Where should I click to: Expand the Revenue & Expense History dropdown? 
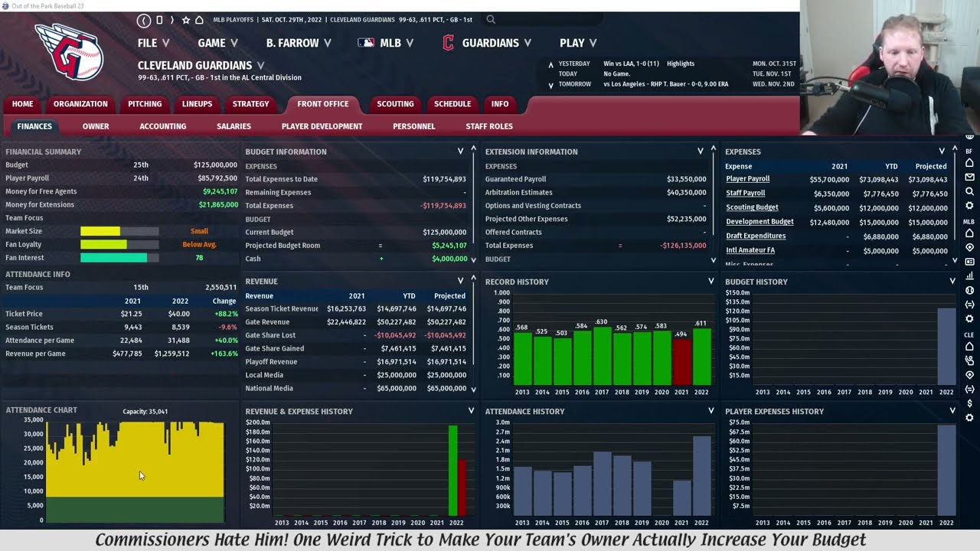coord(471,411)
